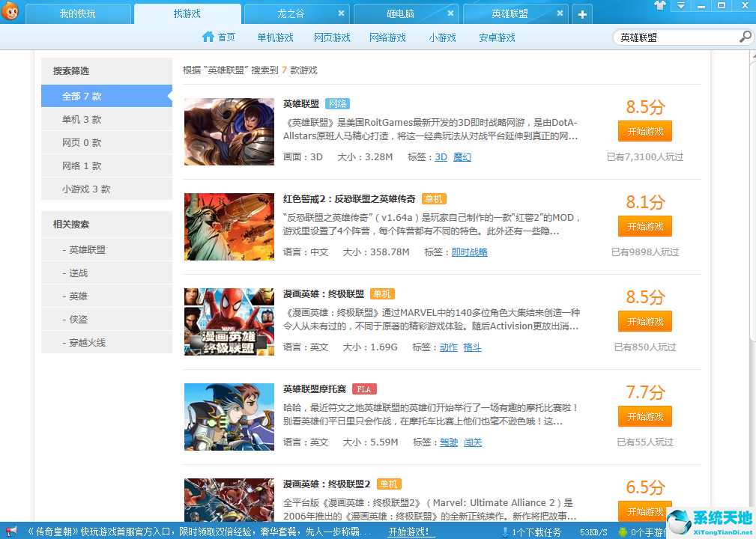This screenshot has height=539, width=756.
Task: Click the 格斗 tag link
Action: pos(473,347)
